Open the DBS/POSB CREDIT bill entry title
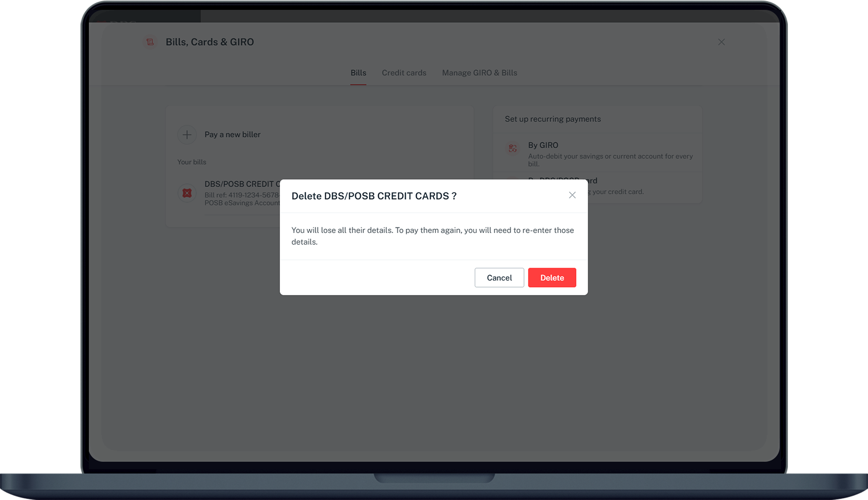 coord(242,184)
